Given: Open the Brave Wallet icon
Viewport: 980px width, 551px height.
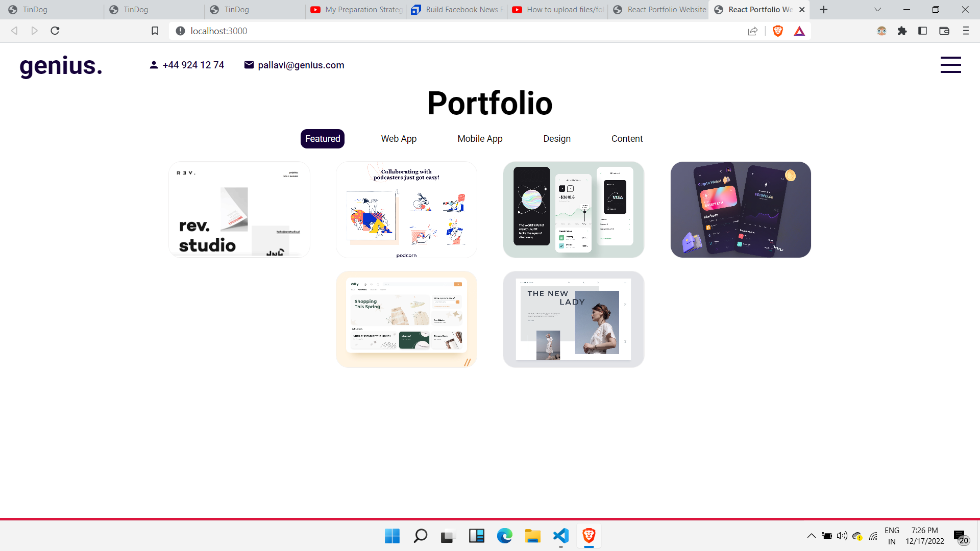Looking at the screenshot, I should pos(944,31).
